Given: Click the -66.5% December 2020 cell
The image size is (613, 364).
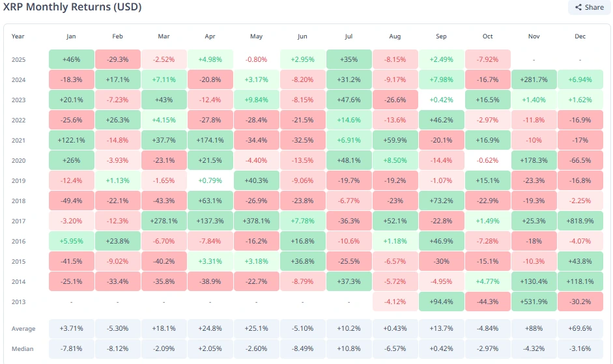Looking at the screenshot, I should (x=580, y=160).
